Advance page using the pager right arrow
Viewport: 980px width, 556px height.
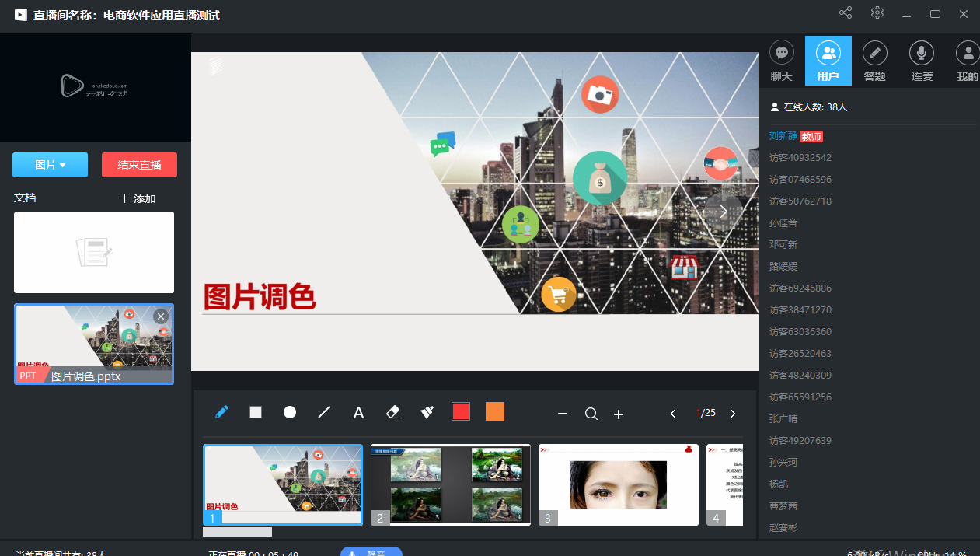click(733, 414)
